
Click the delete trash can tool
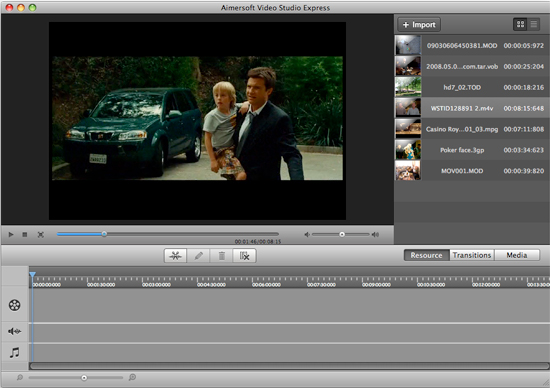[221, 256]
